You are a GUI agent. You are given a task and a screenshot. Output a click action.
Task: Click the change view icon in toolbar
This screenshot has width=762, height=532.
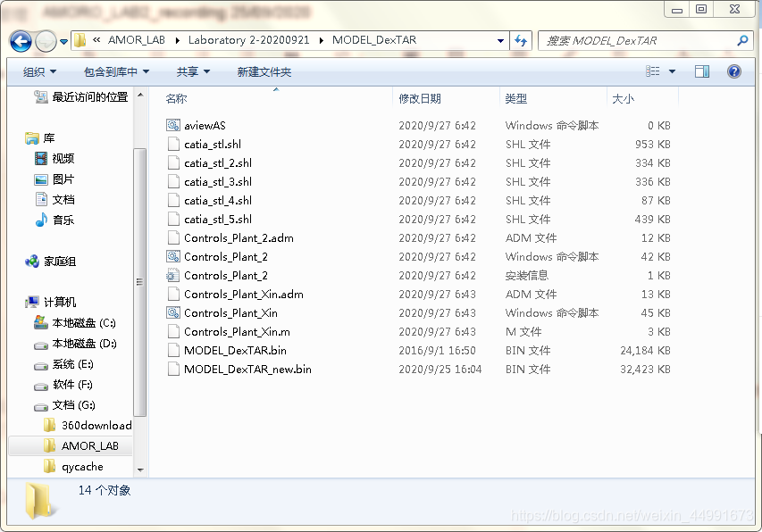[653, 71]
